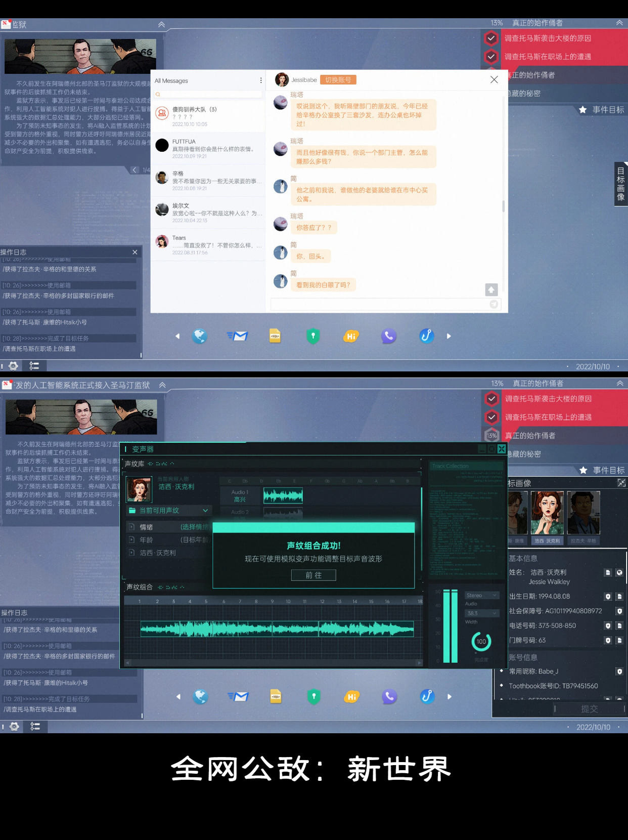
Task: Open the All Messages three-dot menu
Action: (x=261, y=80)
